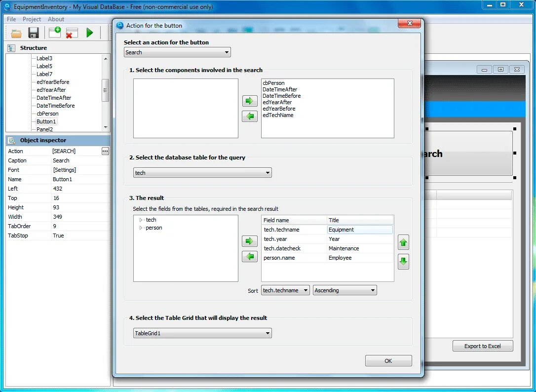Viewport: 536px width, 392px height.
Task: Confirm dialog with OK button
Action: click(x=388, y=361)
